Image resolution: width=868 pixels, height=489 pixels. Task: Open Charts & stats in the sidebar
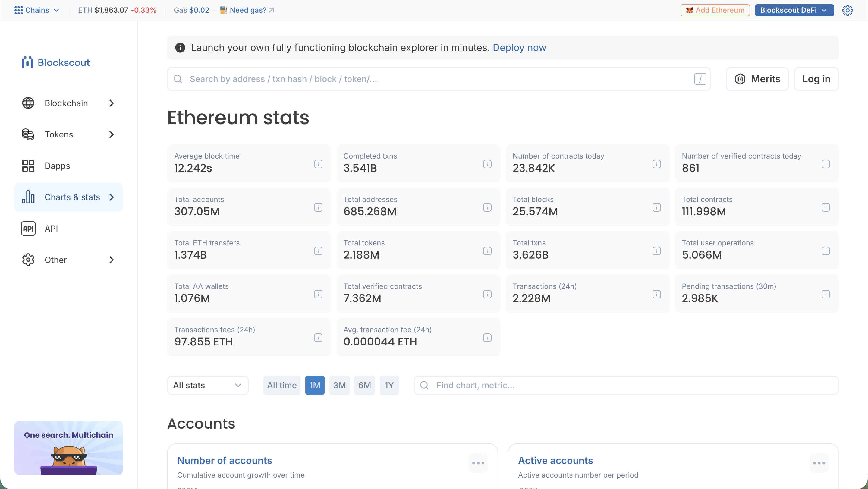pos(68,197)
